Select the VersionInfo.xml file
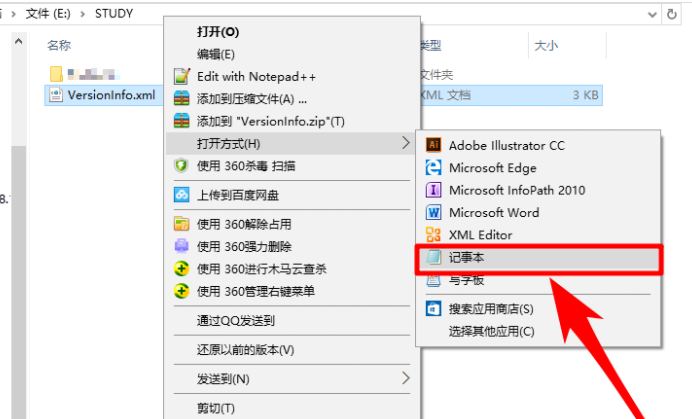Viewport: 692px width, 419px height. (x=111, y=95)
